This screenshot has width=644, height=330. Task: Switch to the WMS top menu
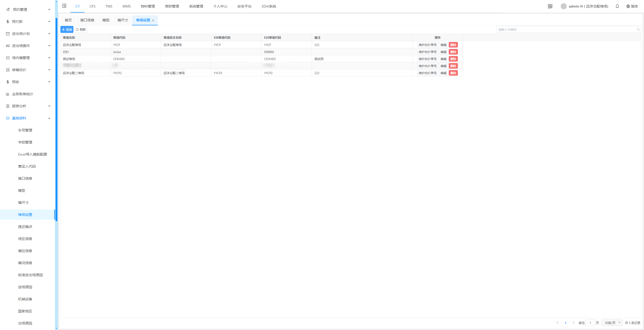pyautogui.click(x=126, y=6)
